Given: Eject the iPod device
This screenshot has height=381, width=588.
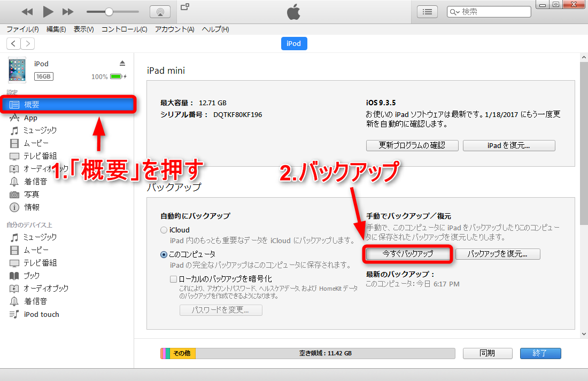Looking at the screenshot, I should click(x=122, y=63).
